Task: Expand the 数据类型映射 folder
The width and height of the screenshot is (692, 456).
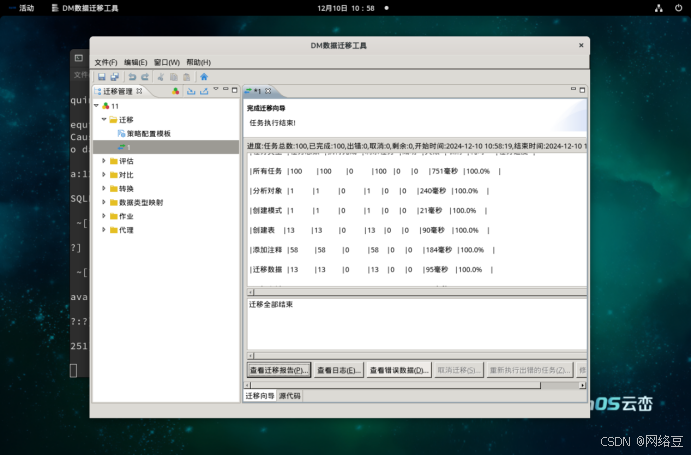Action: [x=104, y=202]
